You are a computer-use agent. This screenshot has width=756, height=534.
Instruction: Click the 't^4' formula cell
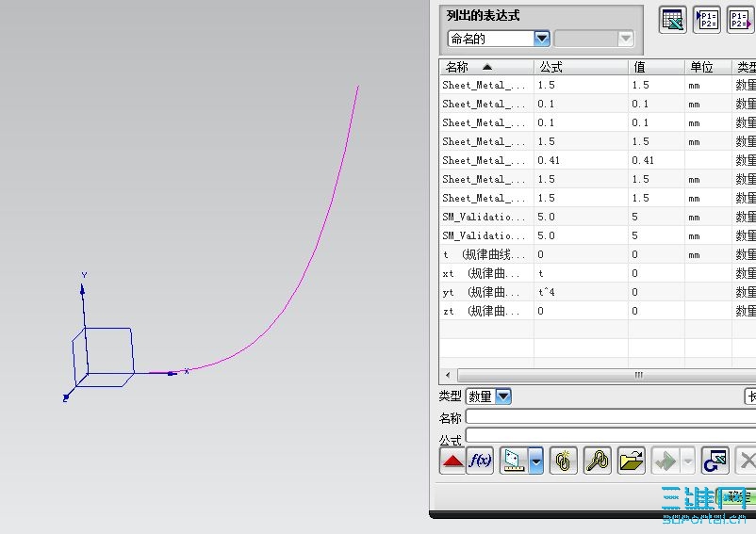(581, 292)
